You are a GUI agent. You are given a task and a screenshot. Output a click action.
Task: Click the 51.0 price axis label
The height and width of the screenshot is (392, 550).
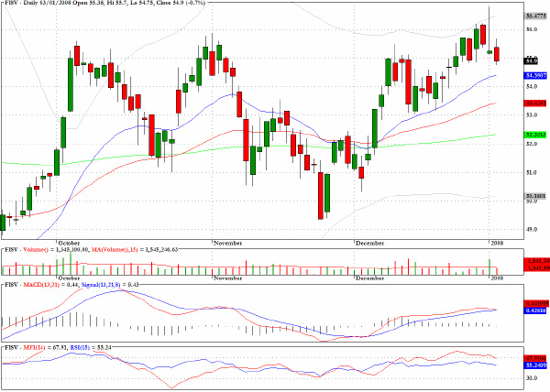532,173
